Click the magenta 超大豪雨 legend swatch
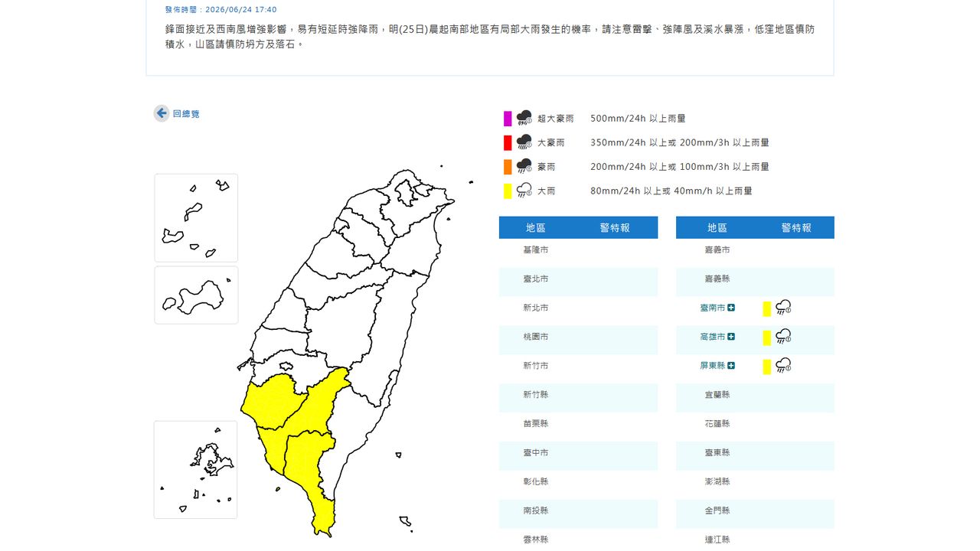 pos(508,119)
